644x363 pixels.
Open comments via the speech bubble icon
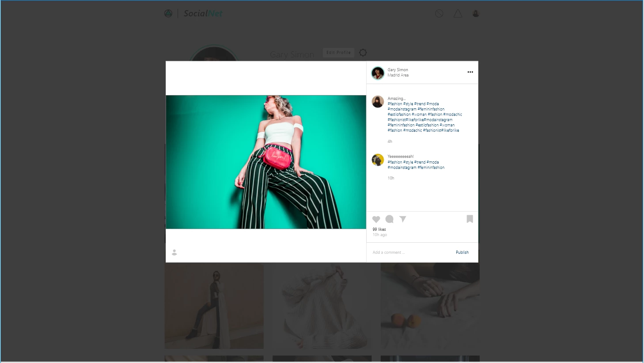390,219
